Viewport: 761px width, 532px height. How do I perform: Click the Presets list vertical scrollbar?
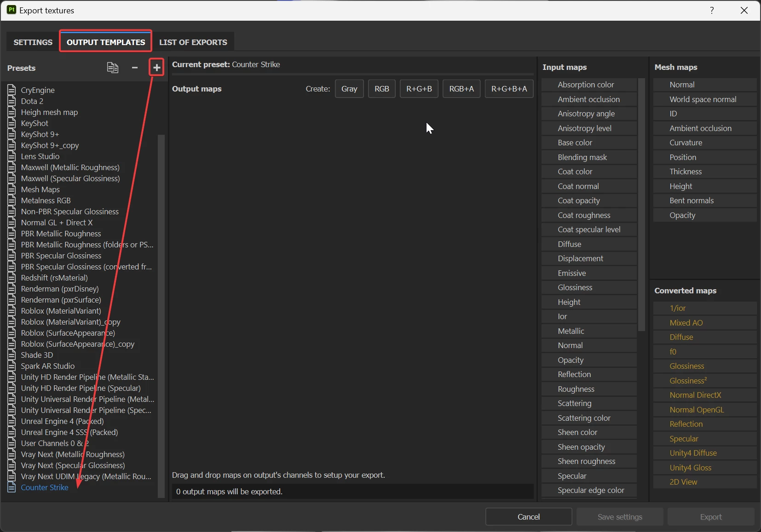161,316
